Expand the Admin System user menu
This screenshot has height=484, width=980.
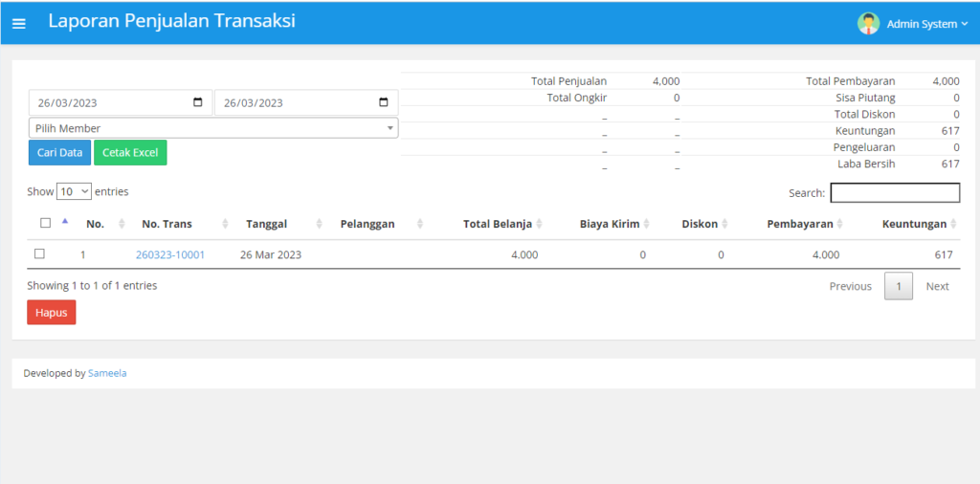(x=926, y=24)
